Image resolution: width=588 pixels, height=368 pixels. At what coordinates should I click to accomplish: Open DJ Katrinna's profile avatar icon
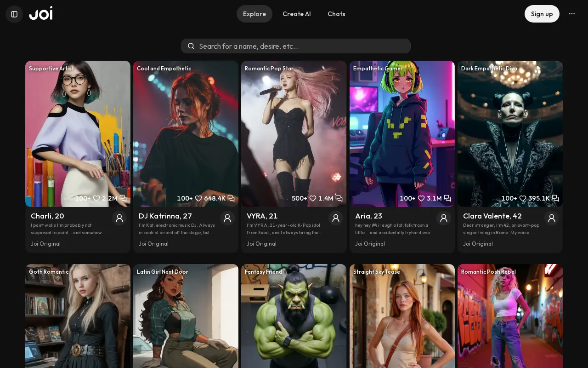227,218
